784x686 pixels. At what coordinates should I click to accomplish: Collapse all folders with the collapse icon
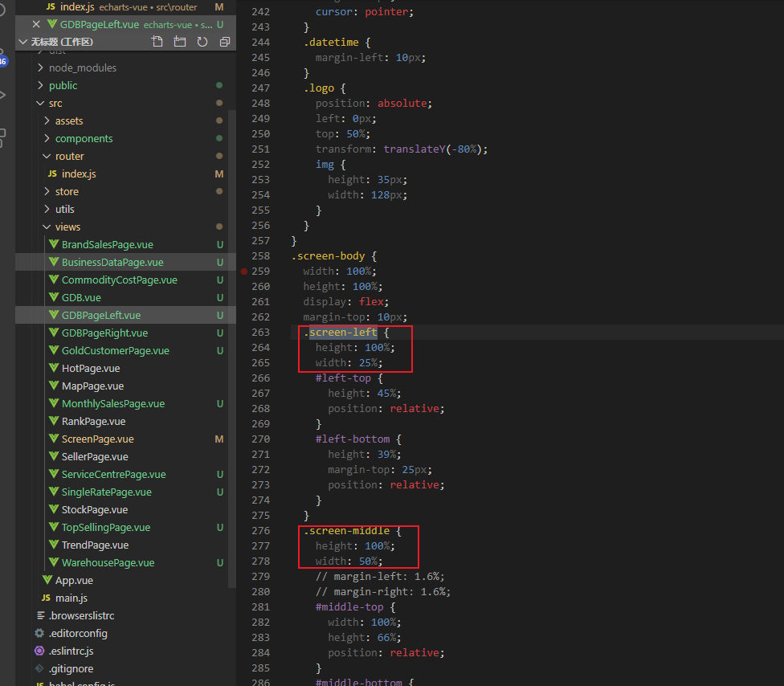(x=224, y=42)
